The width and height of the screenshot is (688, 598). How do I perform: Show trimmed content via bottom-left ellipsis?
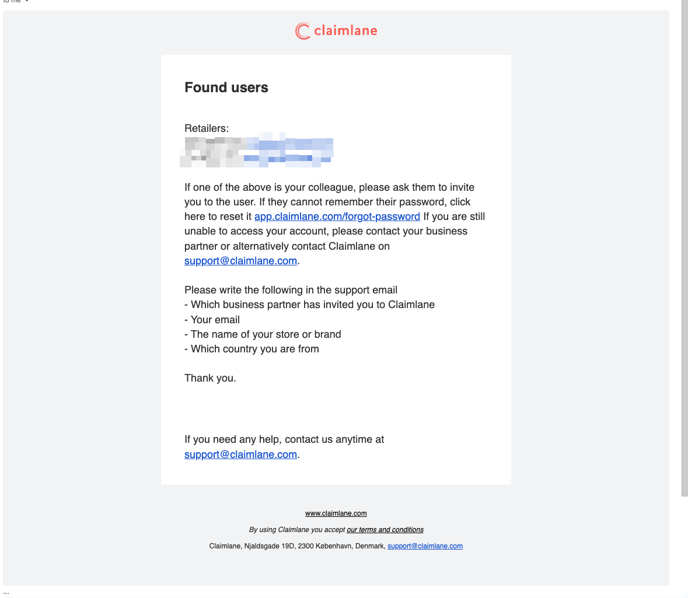point(6,593)
